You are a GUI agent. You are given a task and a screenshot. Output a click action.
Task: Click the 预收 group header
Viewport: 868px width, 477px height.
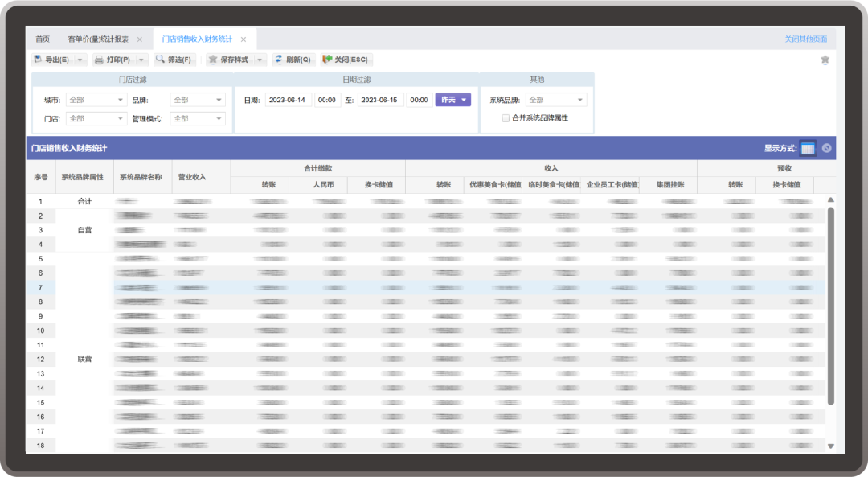pyautogui.click(x=767, y=168)
